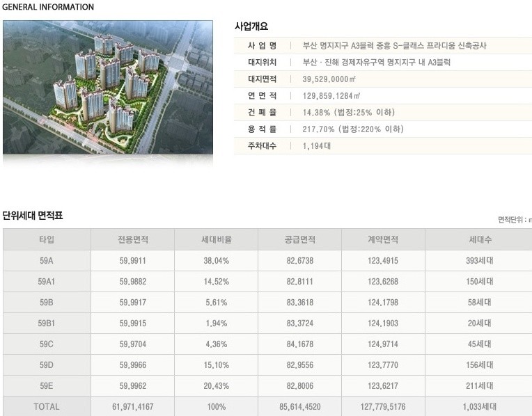This screenshot has height=416, width=532.
Task: Select gross floor area value 129,859.1284㎡
Action: click(331, 95)
